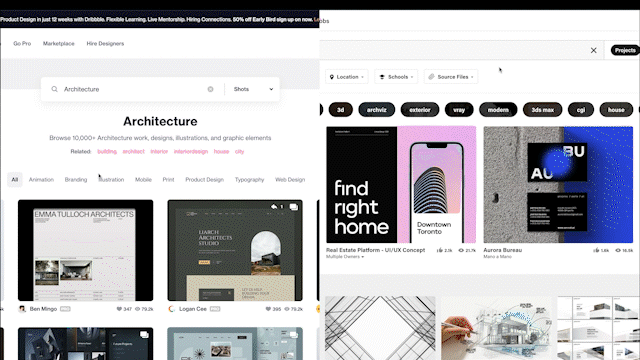Select the house tag pill in Behance
640x360 pixels.
[616, 110]
